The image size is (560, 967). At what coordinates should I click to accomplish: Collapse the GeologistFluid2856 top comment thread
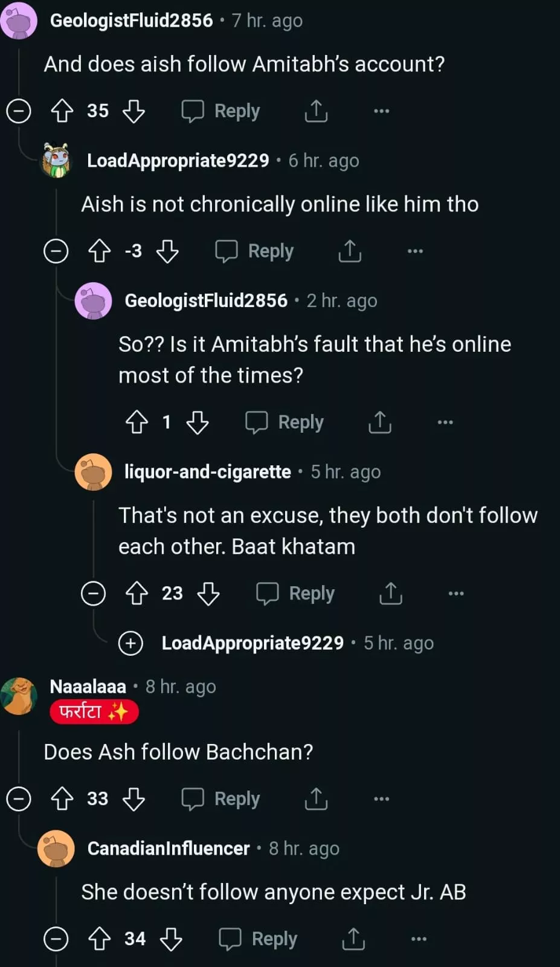pos(19,111)
